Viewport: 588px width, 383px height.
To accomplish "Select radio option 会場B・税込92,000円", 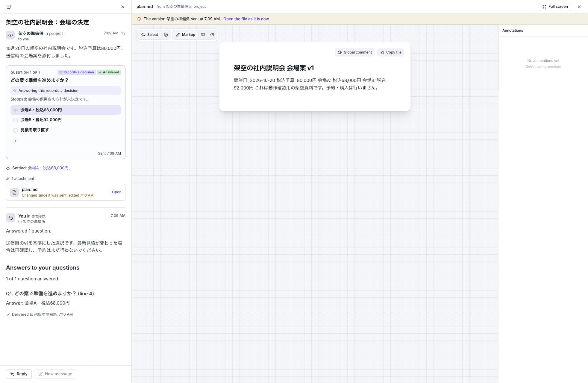I will [66, 120].
